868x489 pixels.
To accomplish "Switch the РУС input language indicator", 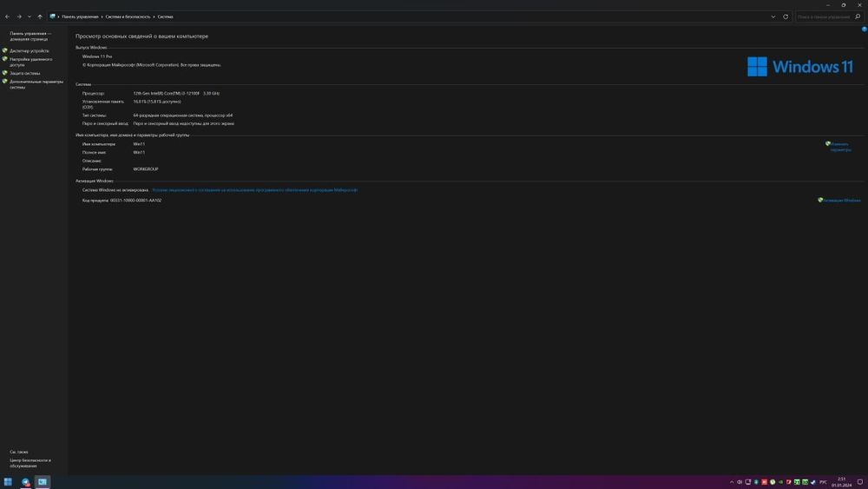I will click(823, 482).
